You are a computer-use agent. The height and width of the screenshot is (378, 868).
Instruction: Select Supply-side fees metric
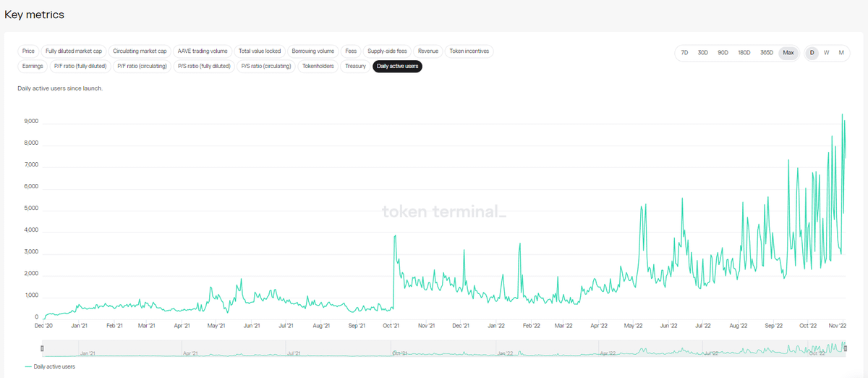tap(387, 51)
